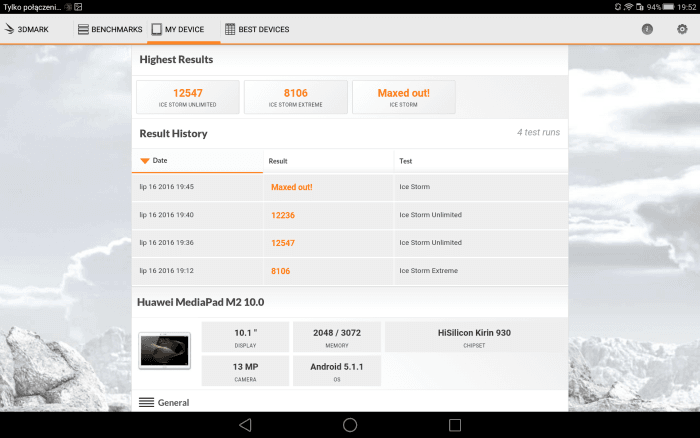Tap the Huawei MediaPad device thumbnail
Viewport: 700px width, 438px height.
pyautogui.click(x=164, y=351)
